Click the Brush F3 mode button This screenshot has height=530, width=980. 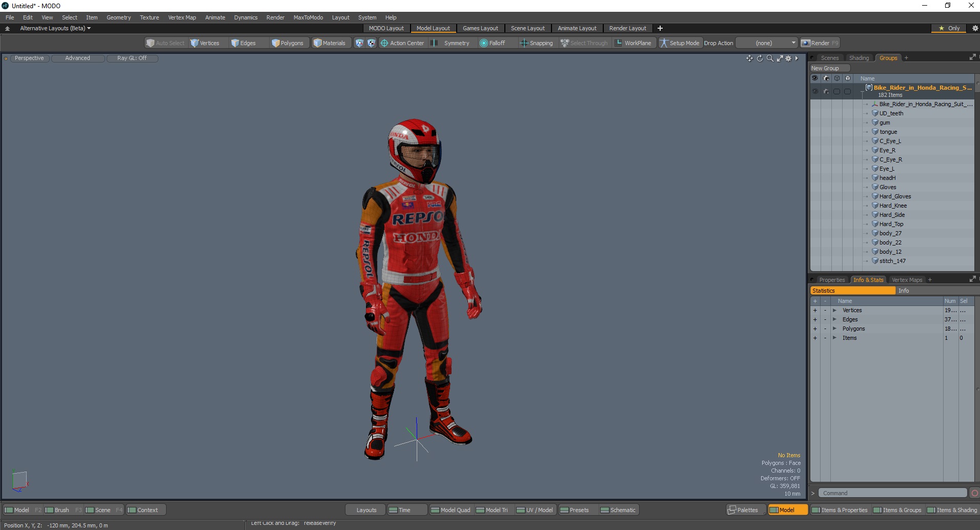click(x=63, y=510)
